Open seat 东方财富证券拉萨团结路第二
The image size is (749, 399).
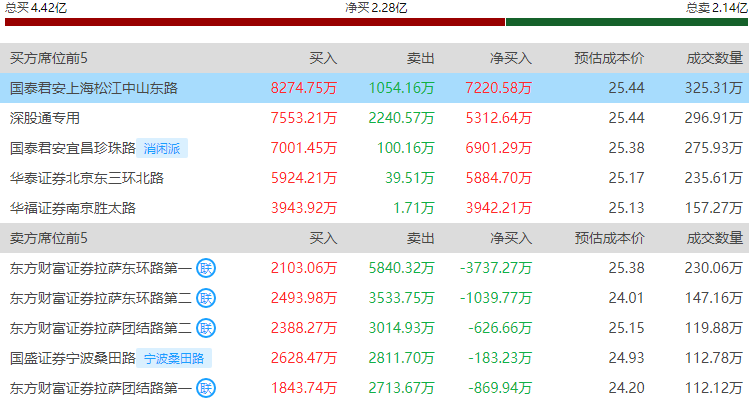coord(101,328)
